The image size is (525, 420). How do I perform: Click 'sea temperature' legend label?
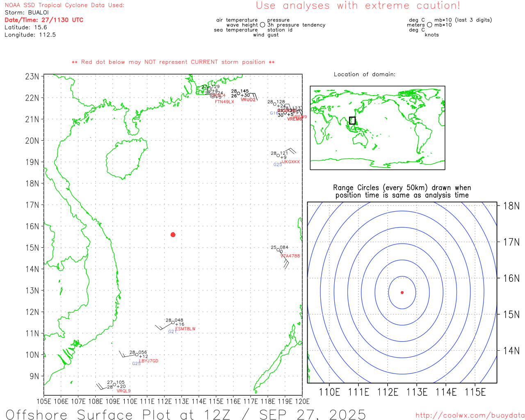pos(236,30)
